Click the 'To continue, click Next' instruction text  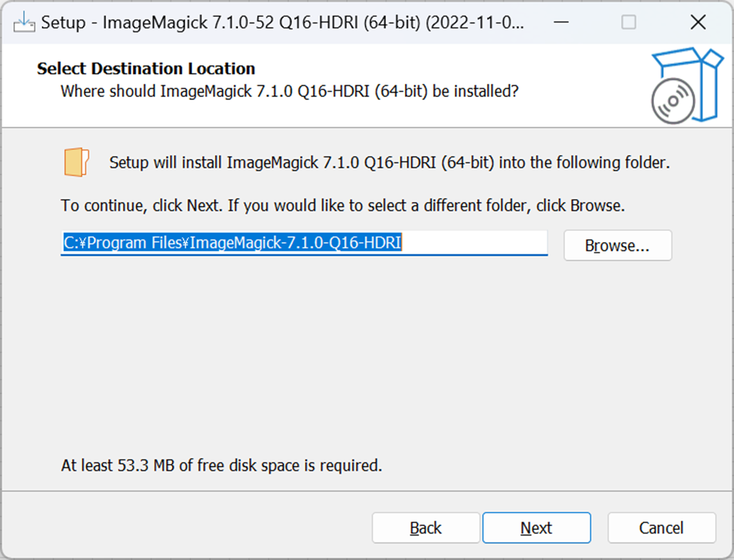[343, 205]
